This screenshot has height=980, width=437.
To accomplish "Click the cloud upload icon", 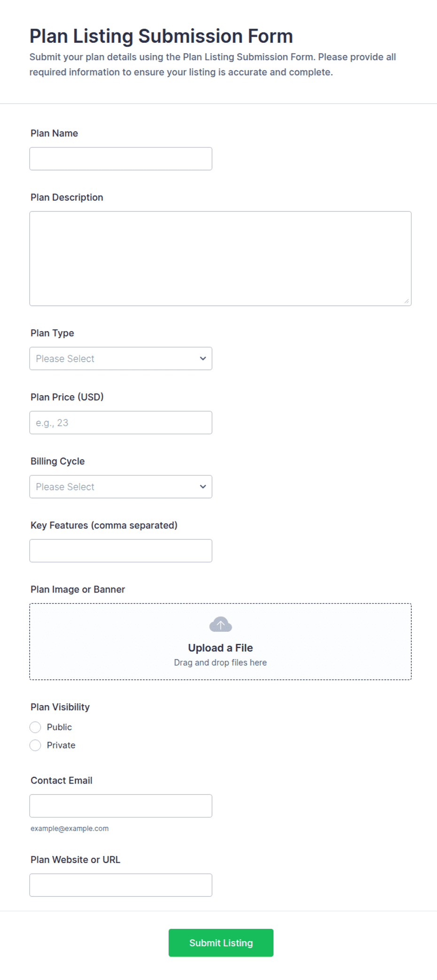I will (220, 624).
